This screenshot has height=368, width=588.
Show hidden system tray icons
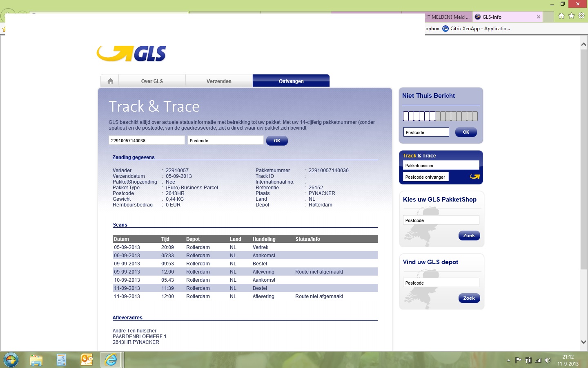coord(508,361)
